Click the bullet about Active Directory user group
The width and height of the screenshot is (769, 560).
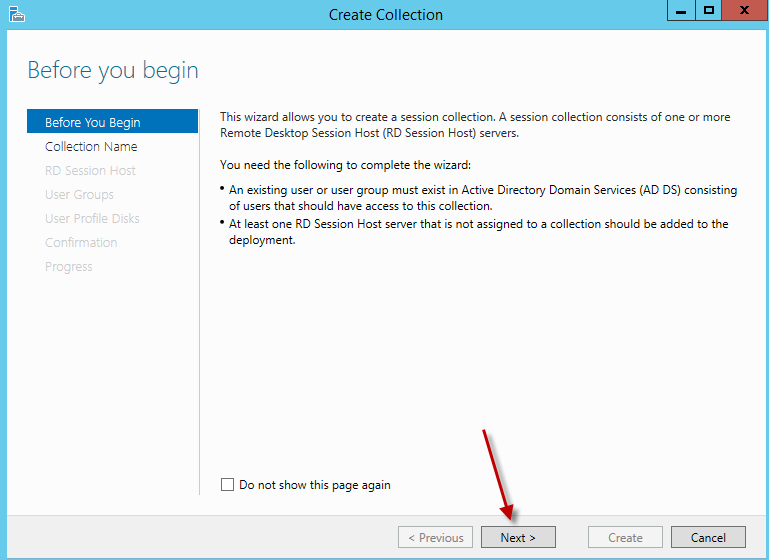pyautogui.click(x=482, y=198)
